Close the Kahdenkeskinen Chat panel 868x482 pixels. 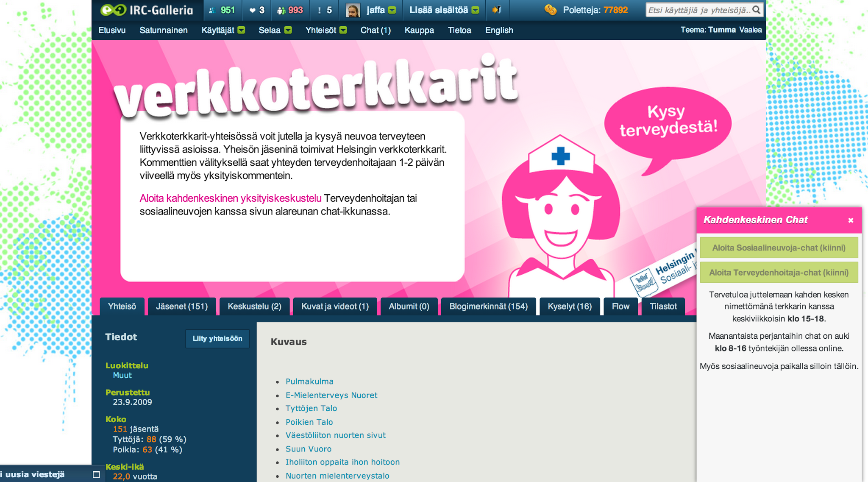(x=850, y=220)
